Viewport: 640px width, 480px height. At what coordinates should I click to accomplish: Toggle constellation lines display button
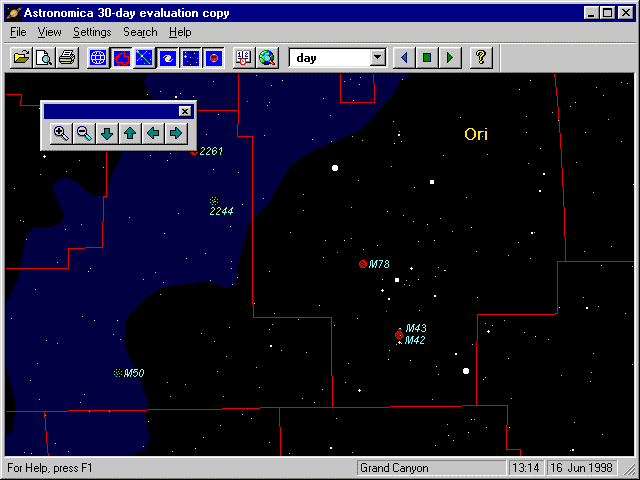[144, 58]
